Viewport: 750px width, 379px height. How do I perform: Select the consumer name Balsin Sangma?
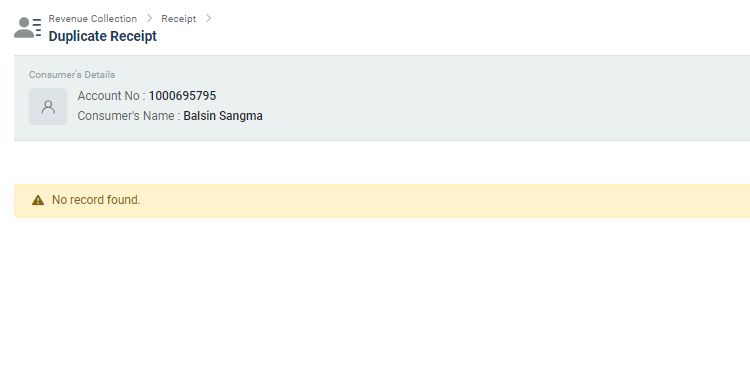(223, 116)
